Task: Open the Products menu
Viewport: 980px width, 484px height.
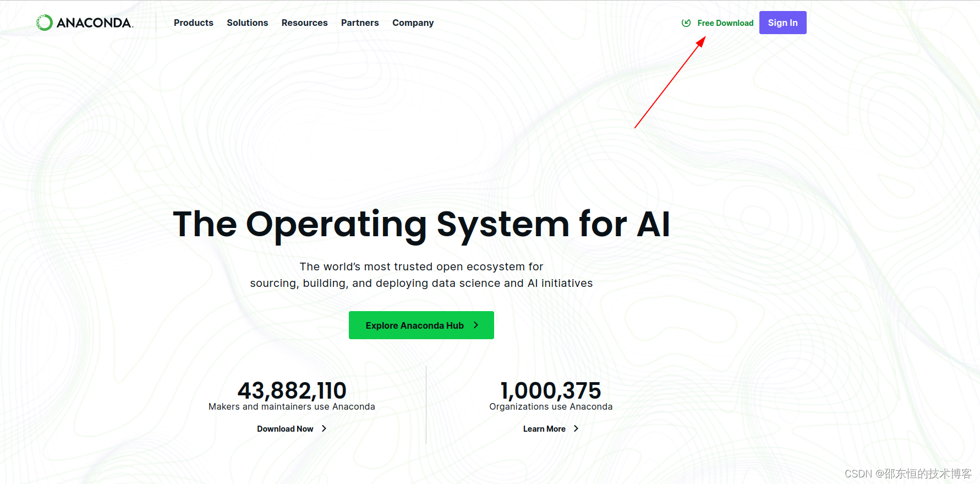Action: click(x=194, y=23)
